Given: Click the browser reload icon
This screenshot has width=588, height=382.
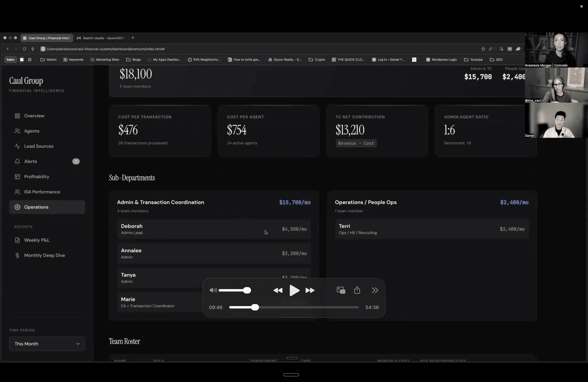Looking at the screenshot, I should point(24,49).
